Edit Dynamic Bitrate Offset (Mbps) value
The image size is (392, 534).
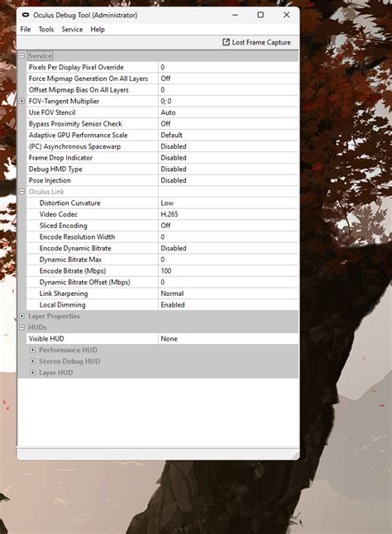[x=228, y=282]
